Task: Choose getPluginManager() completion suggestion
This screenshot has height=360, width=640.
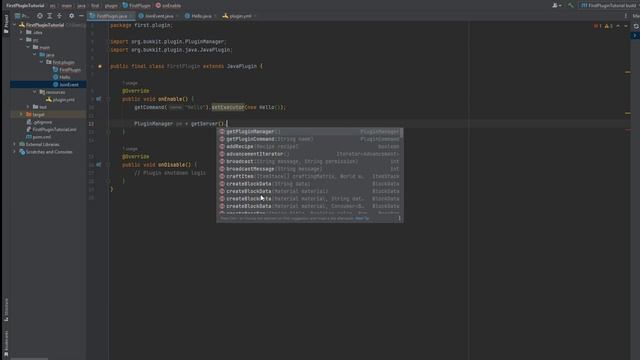Action: (309, 131)
